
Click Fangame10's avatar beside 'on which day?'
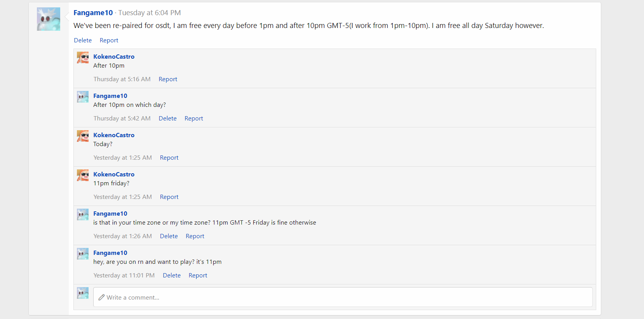coord(83,97)
